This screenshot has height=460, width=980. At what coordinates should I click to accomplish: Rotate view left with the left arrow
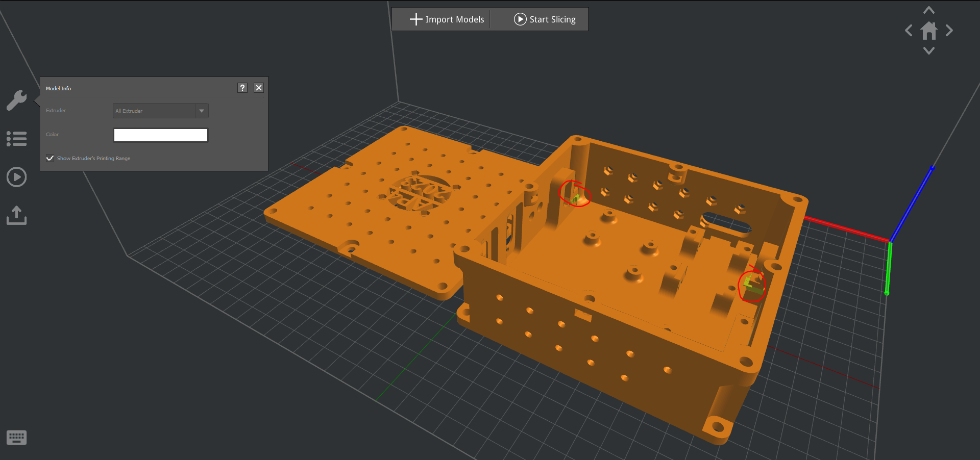tap(909, 31)
